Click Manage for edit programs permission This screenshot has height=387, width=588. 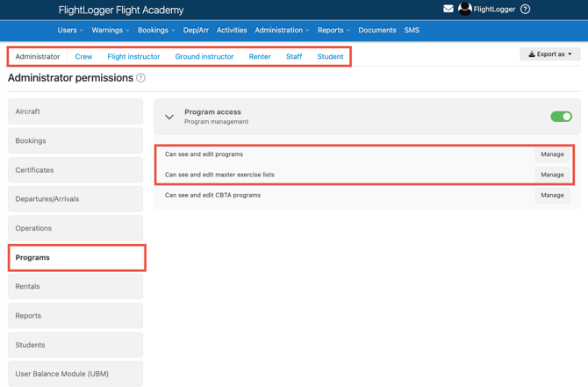(x=552, y=154)
